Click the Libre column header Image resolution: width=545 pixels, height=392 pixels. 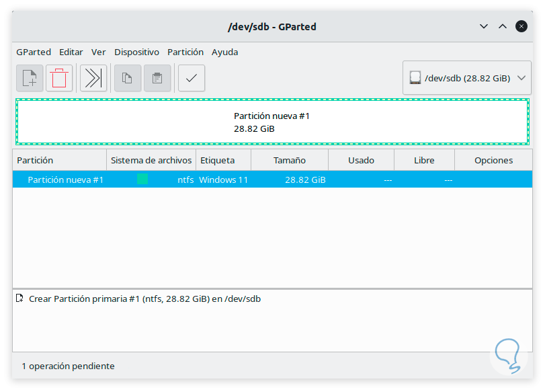[x=425, y=160]
